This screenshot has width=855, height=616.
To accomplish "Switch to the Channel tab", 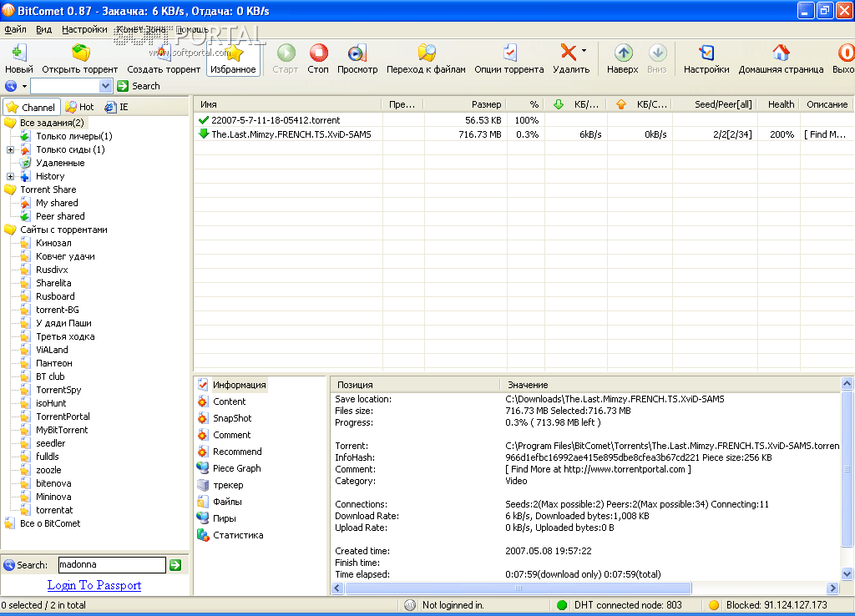I will pos(31,108).
